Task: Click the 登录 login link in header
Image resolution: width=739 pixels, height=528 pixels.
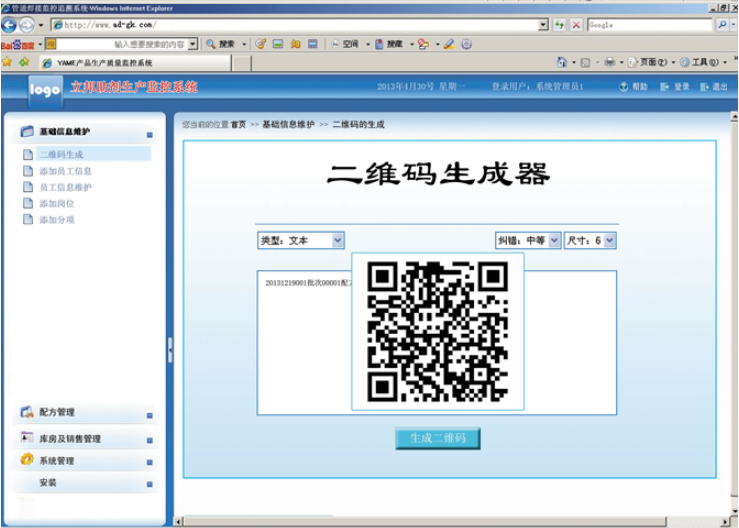Action: (675, 87)
